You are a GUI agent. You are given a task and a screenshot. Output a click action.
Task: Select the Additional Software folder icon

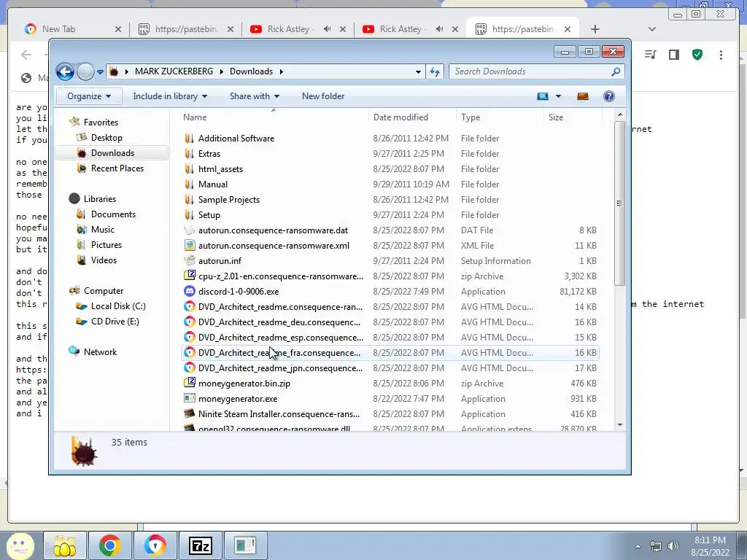click(x=189, y=139)
